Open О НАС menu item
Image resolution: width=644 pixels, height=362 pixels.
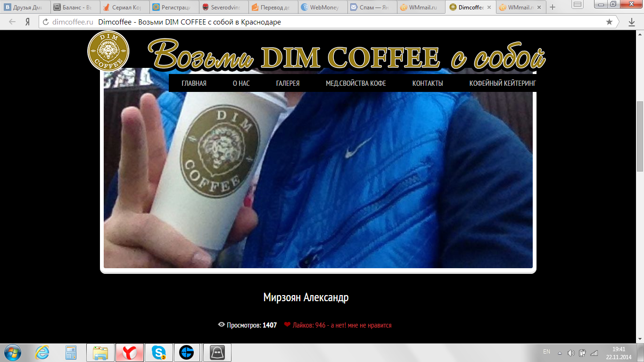pyautogui.click(x=241, y=83)
